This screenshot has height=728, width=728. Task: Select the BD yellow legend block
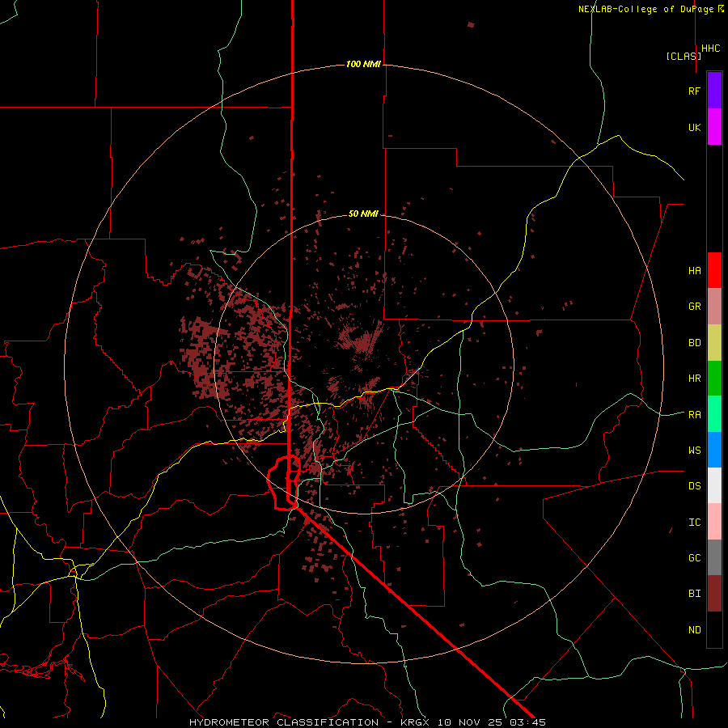coord(714,343)
